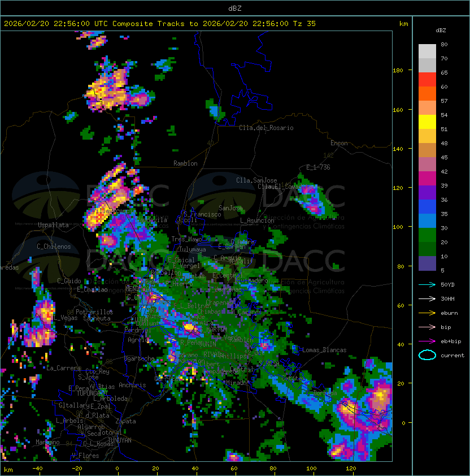Click the 'C_Chilenos' map label
The height and width of the screenshot is (476, 470).
pyautogui.click(x=54, y=246)
